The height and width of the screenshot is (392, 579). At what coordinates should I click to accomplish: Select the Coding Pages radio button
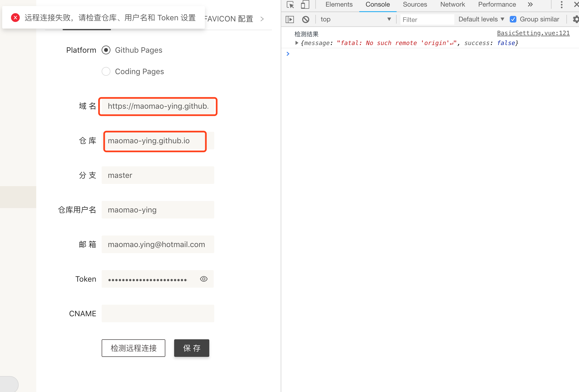(106, 71)
